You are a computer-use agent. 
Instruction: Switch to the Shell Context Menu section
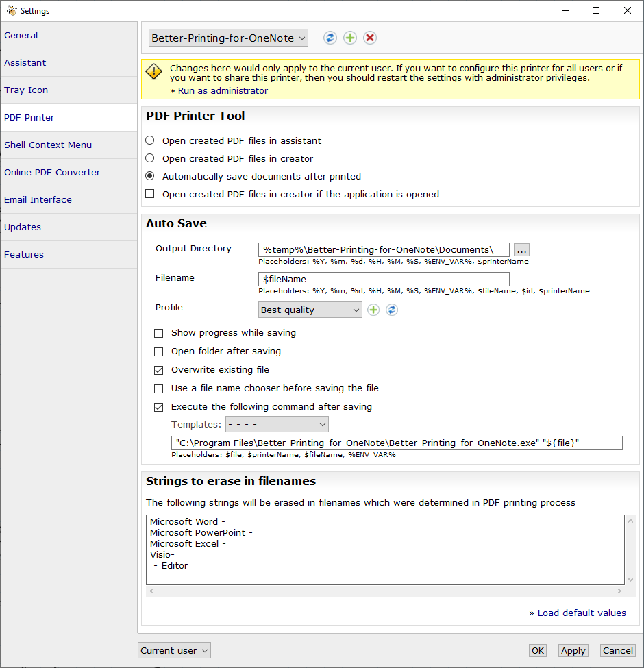click(x=48, y=145)
